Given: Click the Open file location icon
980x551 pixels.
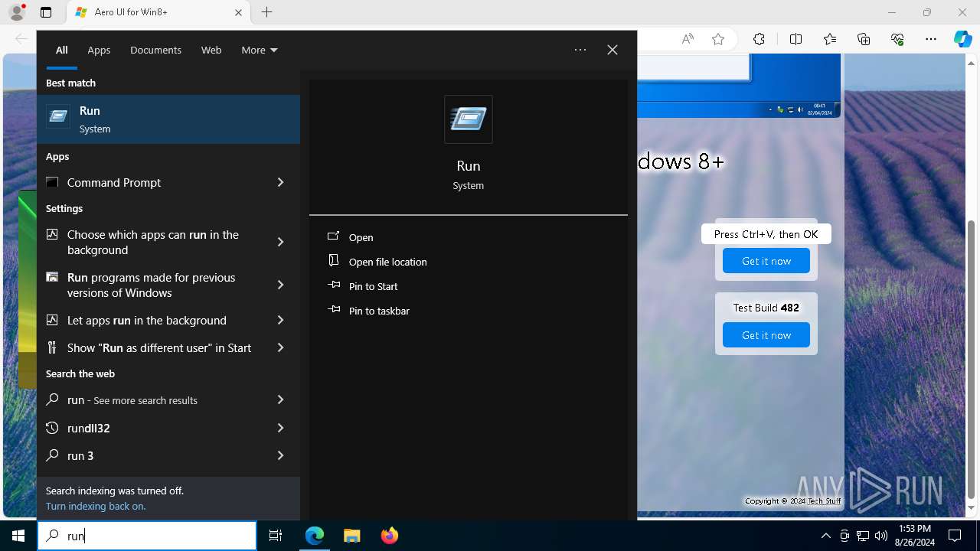Looking at the screenshot, I should coord(333,261).
